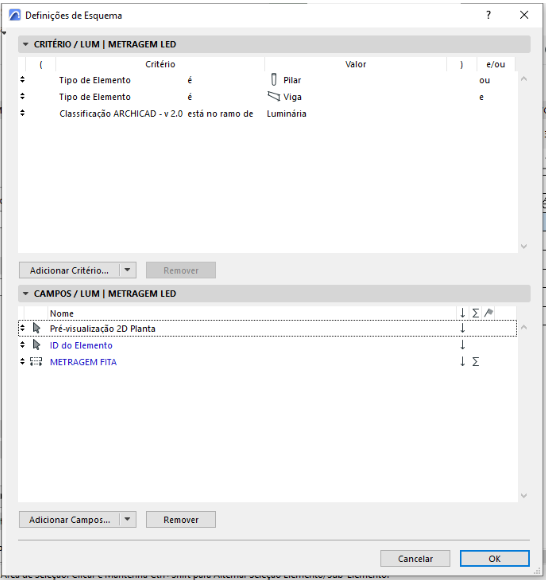The image size is (547, 581).
Task: Click the cursor icon beside Pré-visualização 2D Planta
Action: point(36,328)
